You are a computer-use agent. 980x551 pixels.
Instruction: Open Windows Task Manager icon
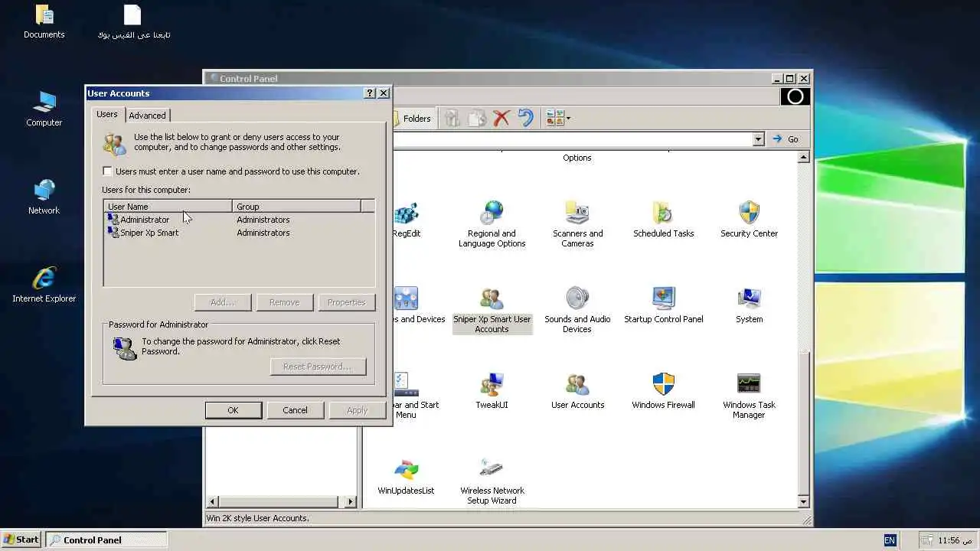[749, 396]
